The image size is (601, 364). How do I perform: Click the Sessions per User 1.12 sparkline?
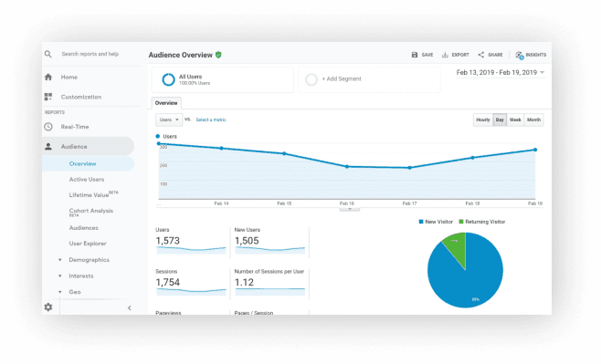coord(269,292)
